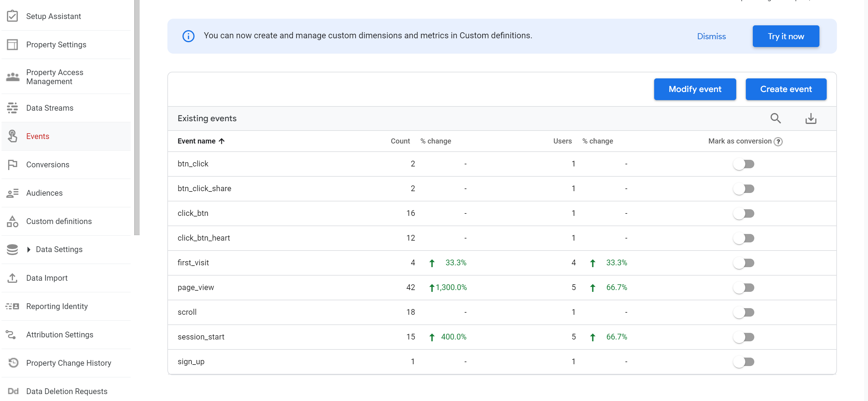Click the Data Streams icon in sidebar

click(x=12, y=108)
